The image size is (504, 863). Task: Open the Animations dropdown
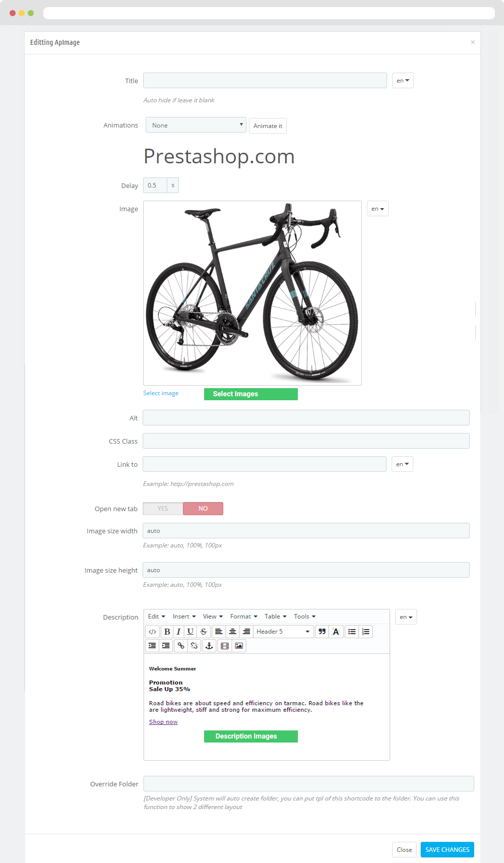[x=196, y=125]
